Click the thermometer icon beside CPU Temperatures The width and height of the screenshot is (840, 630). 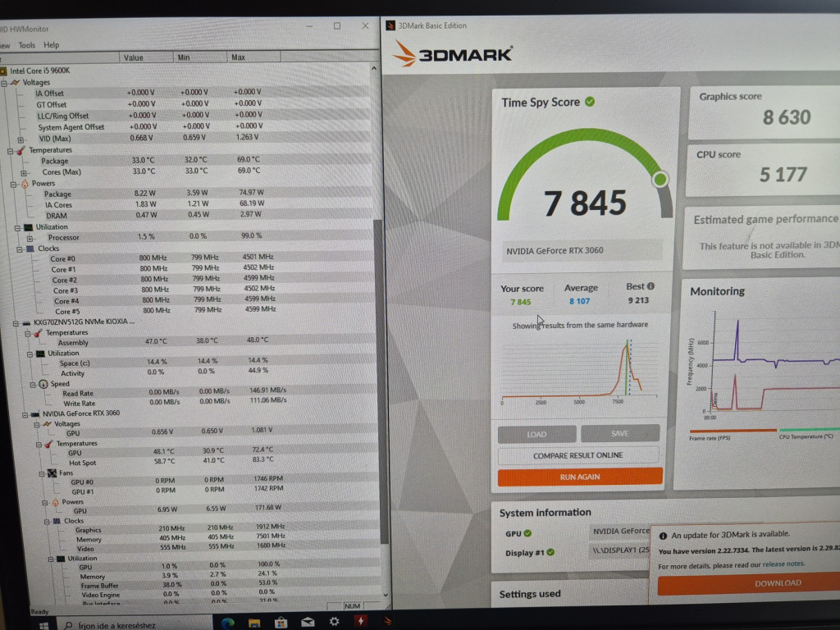(21, 151)
